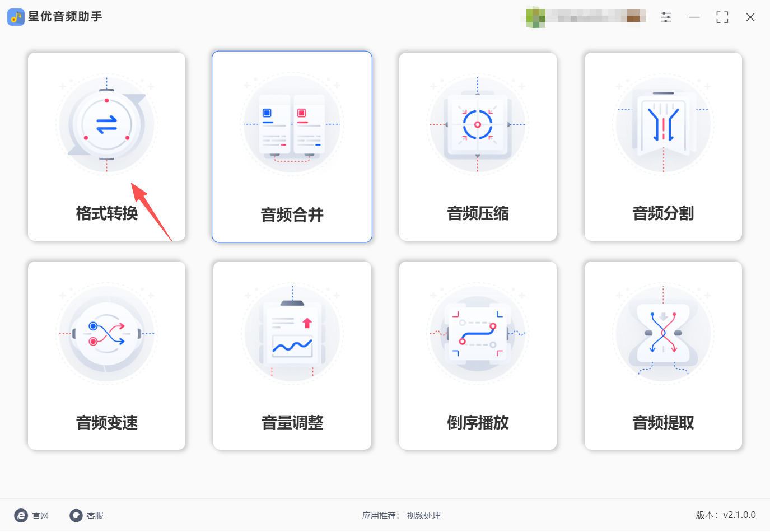Select the 音量调整 volume adjust icon
Viewport: 770px width, 532px height.
(292, 334)
